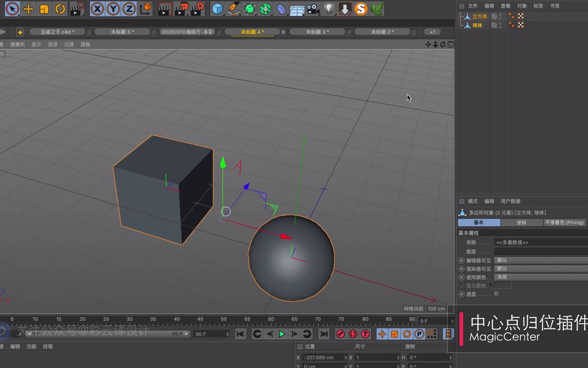Viewport: 588px width, 368px height.
Task: Switch to 未标题 5 document tab
Action: pos(122,32)
